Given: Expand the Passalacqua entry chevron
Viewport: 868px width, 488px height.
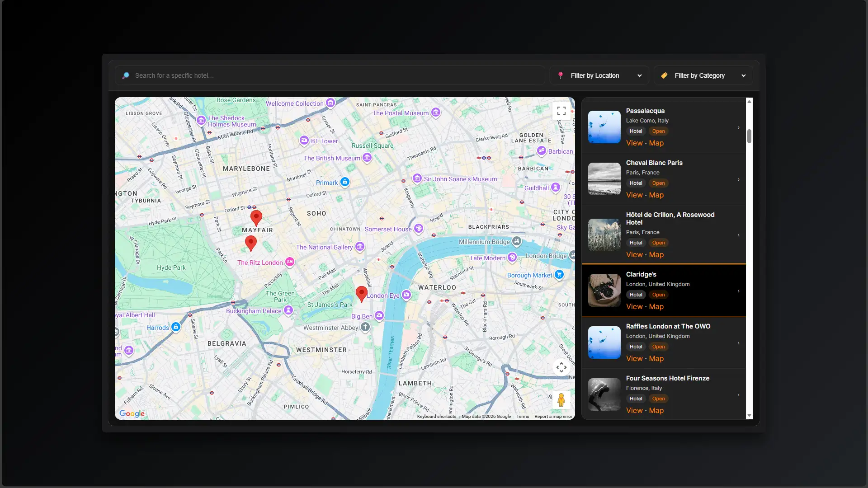Looking at the screenshot, I should 739,127.
